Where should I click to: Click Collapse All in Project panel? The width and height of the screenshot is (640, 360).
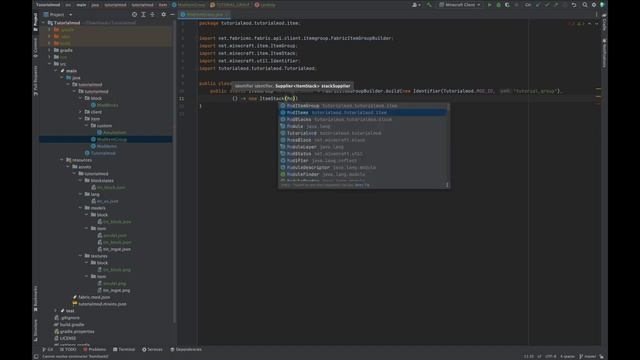pyautogui.click(x=152, y=14)
